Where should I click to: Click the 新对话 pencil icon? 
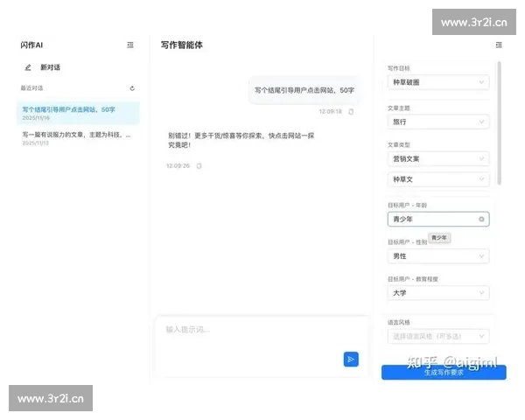coord(28,67)
